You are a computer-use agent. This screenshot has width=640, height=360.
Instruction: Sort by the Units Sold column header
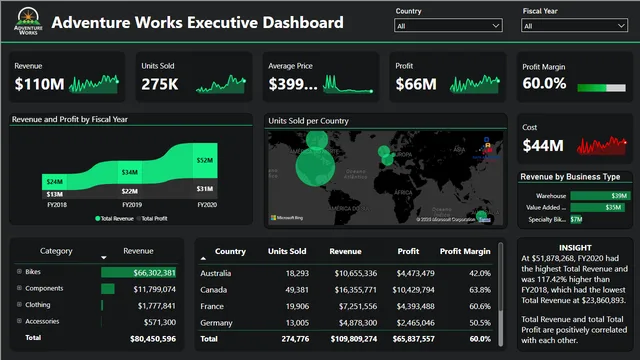tap(287, 251)
